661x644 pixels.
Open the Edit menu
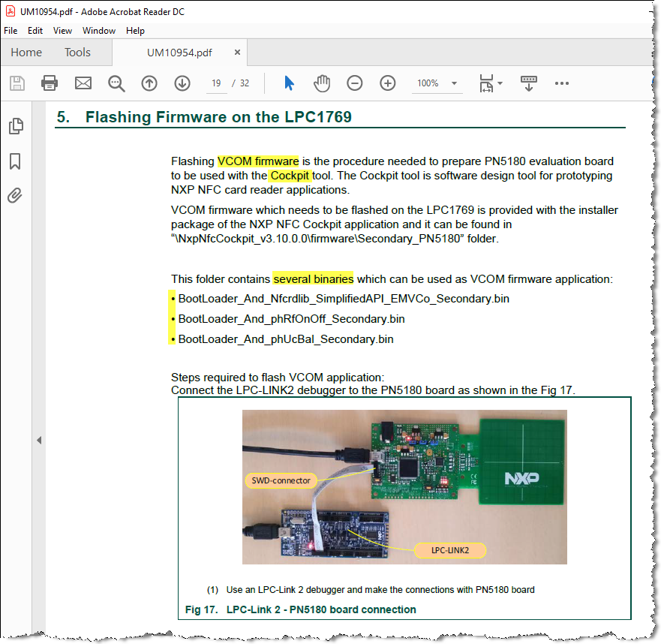[35, 31]
